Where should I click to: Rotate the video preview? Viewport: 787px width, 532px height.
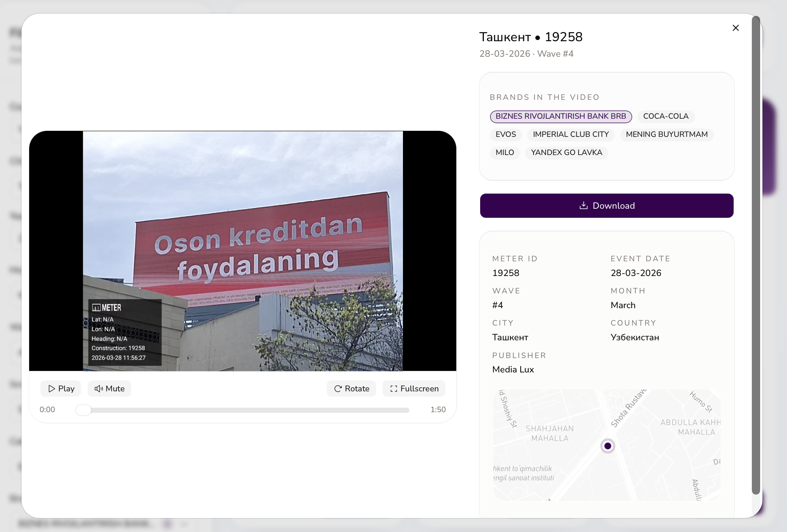pyautogui.click(x=352, y=389)
